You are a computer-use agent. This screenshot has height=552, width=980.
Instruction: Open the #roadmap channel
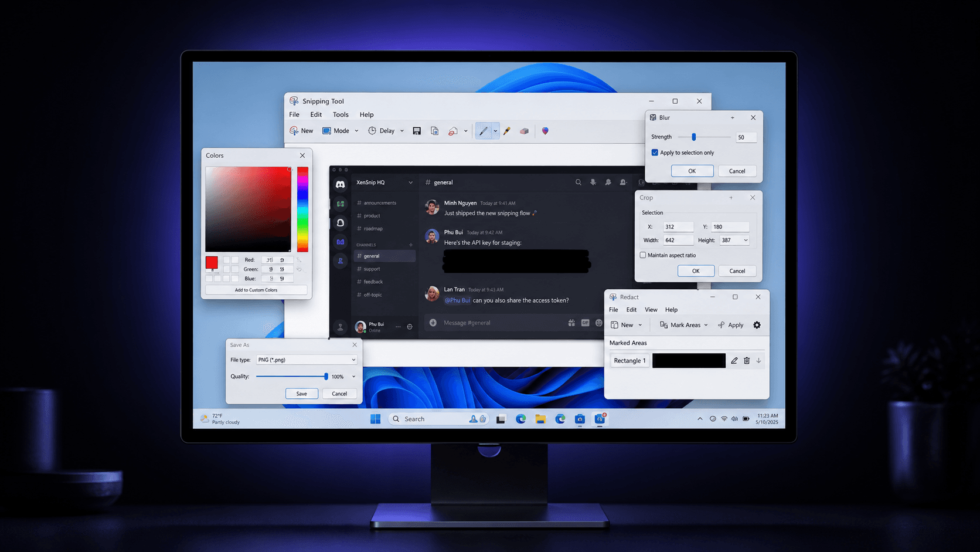tap(385, 229)
